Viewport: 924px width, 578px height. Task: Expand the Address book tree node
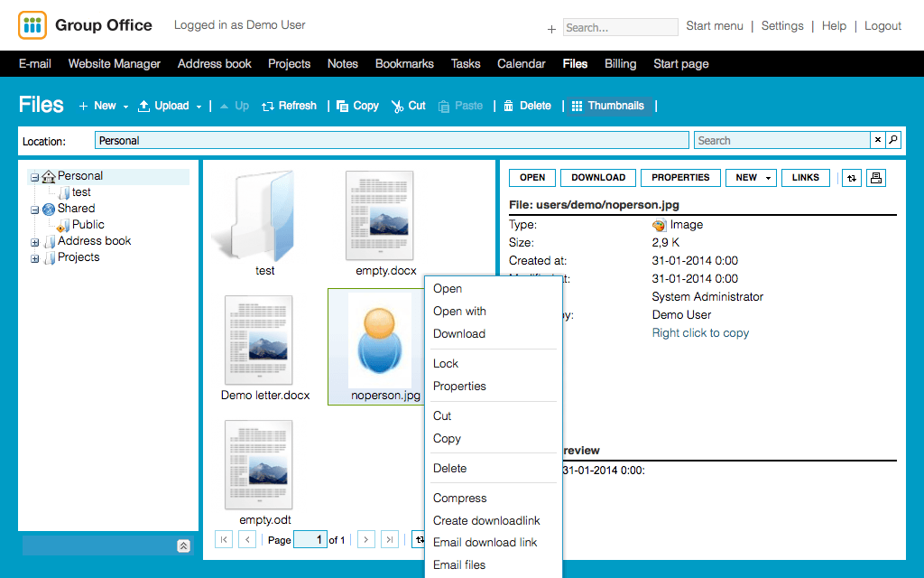(35, 242)
